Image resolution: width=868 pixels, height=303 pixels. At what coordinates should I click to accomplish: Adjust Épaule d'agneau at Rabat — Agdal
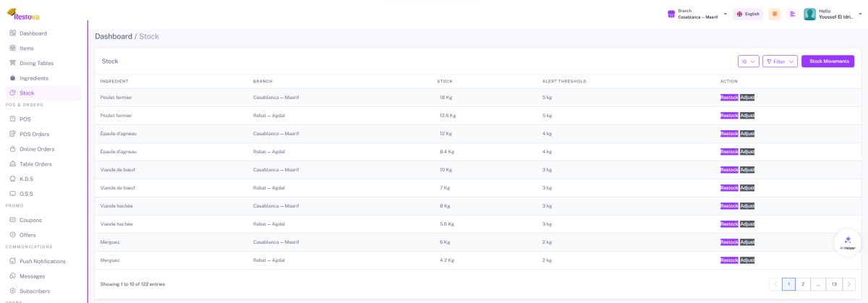pyautogui.click(x=747, y=152)
